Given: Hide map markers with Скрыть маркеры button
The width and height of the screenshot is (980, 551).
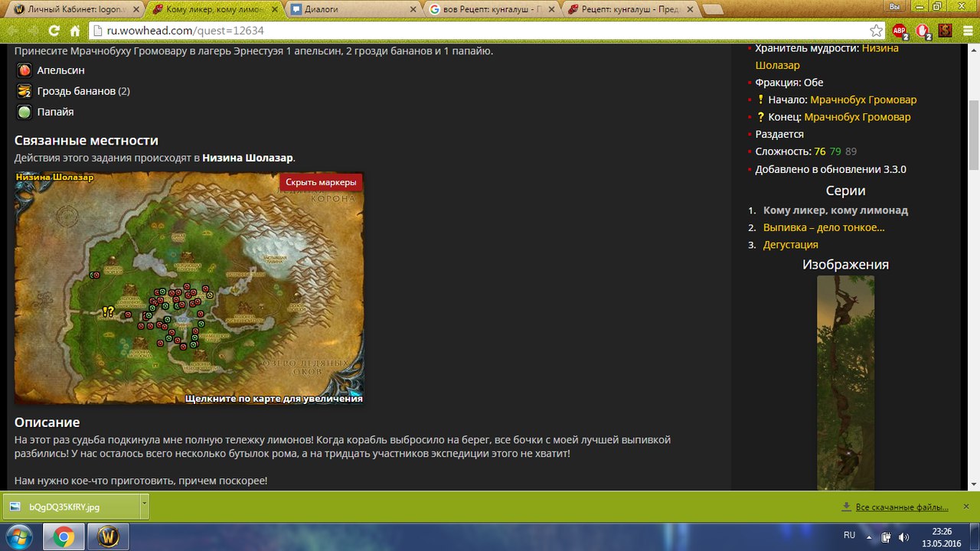Looking at the screenshot, I should [x=321, y=182].
